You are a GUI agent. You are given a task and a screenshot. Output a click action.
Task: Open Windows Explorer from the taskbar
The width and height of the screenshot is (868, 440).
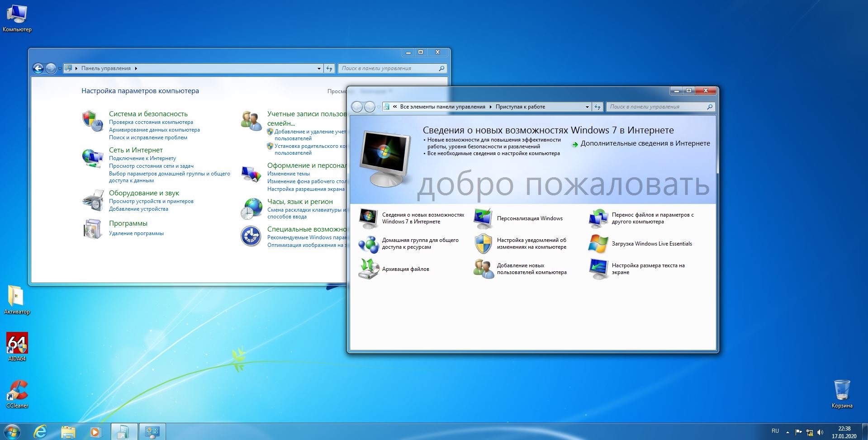click(68, 432)
